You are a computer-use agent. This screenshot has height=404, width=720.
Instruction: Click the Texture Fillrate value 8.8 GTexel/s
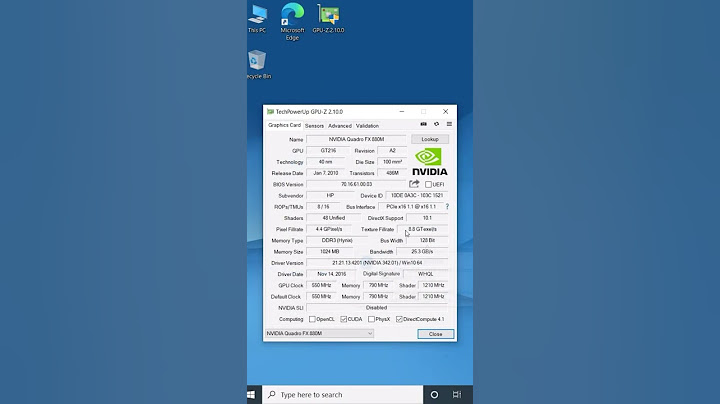click(x=422, y=229)
